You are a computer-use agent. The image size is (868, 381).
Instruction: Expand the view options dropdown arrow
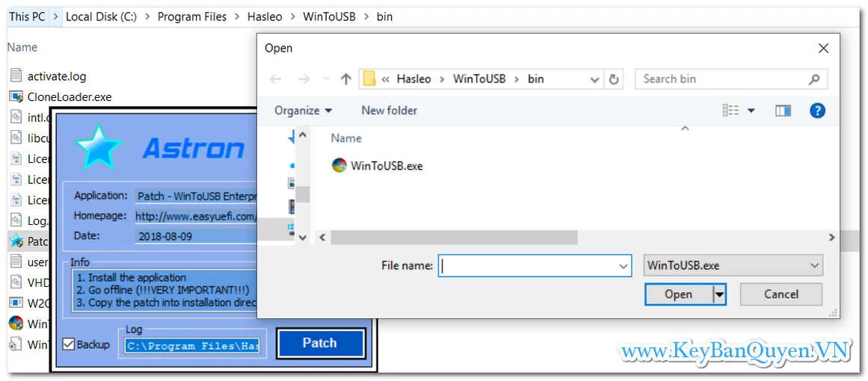tap(751, 111)
